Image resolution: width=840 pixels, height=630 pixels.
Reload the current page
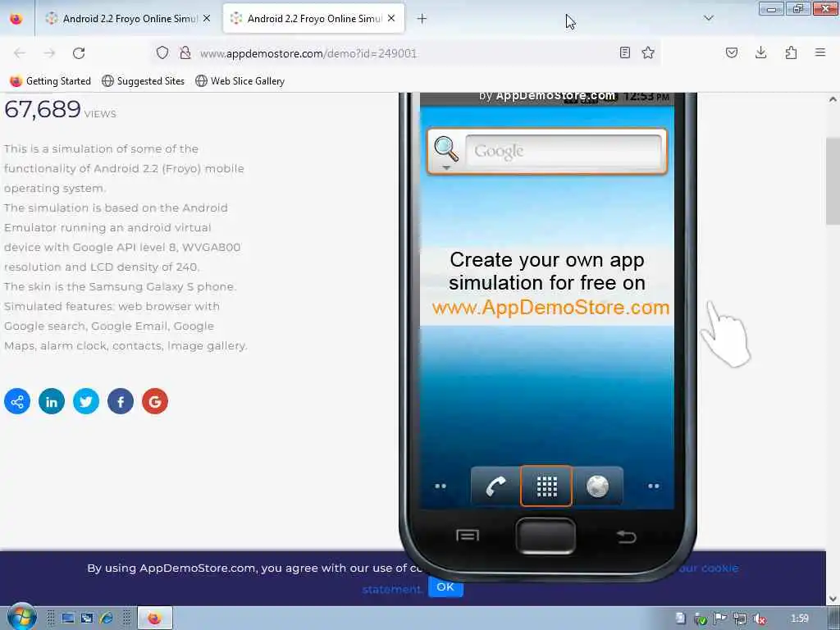coord(79,53)
